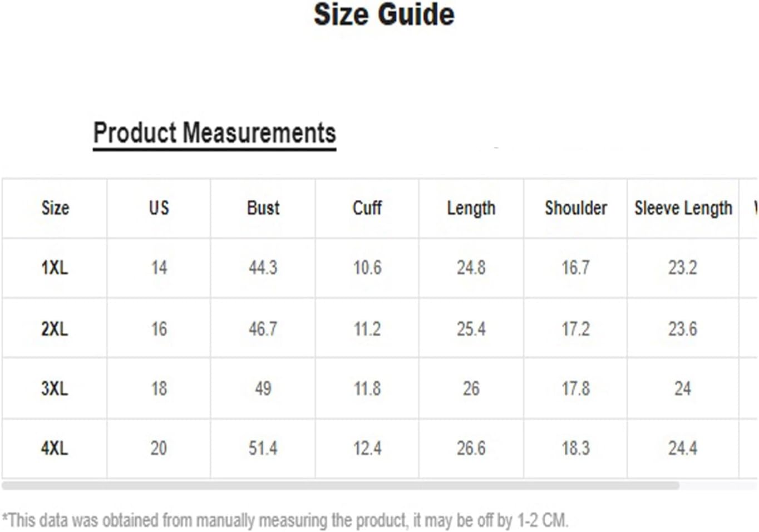This screenshot has width=759, height=532.
Task: Select the Length column header
Action: click(471, 209)
